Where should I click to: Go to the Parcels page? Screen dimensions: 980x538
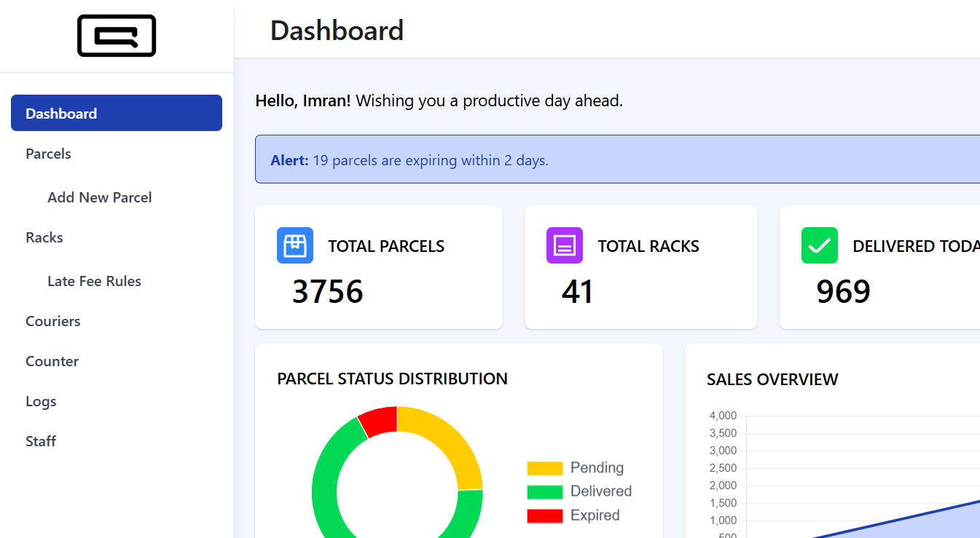click(48, 154)
